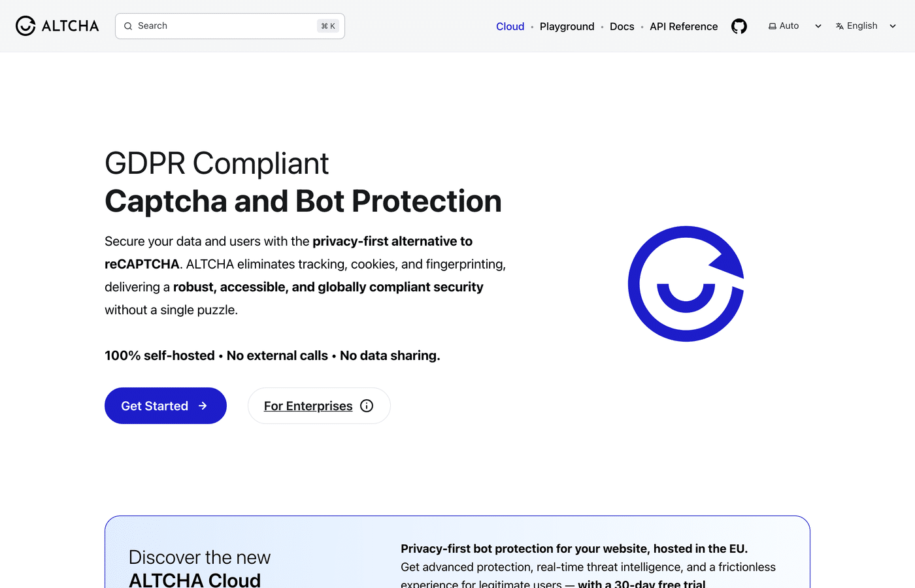Screen dimensions: 915x588
Task: Click the large blue ALTCHA emblem
Action: (686, 284)
